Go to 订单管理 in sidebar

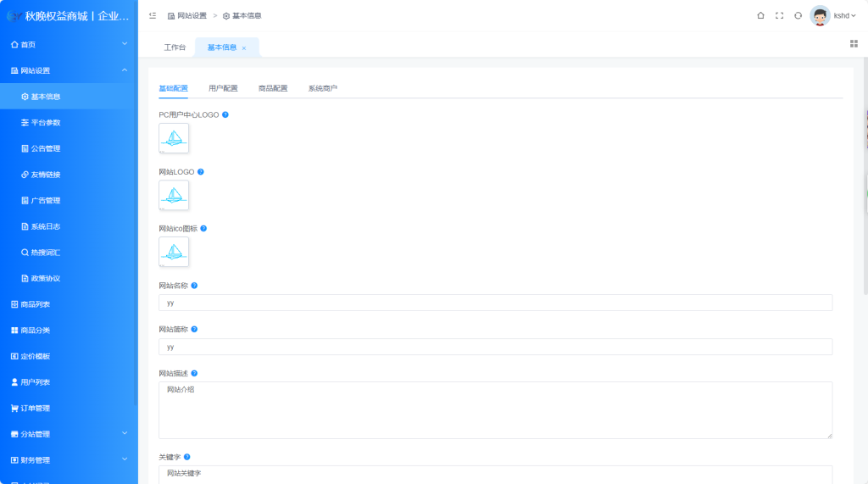pyautogui.click(x=36, y=409)
